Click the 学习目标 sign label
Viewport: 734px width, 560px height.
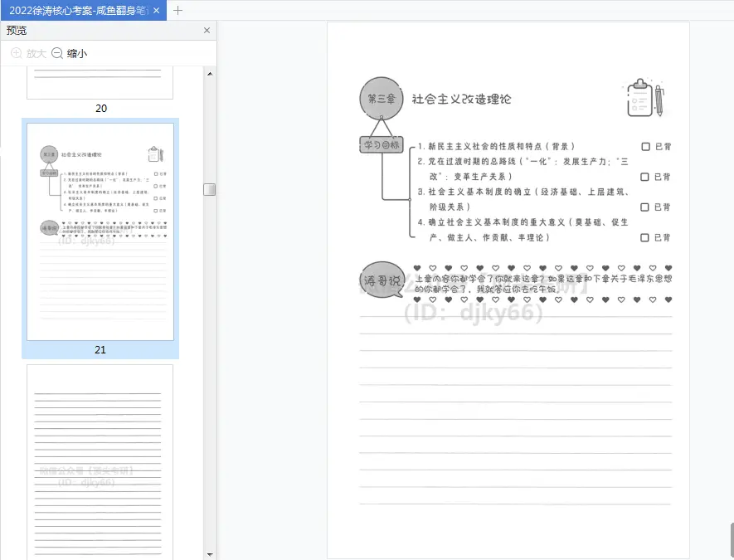click(x=382, y=144)
